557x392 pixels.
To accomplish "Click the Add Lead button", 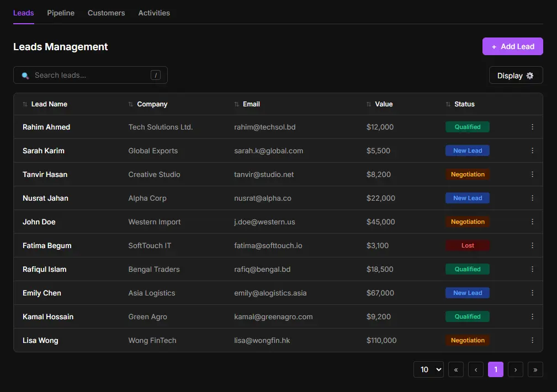I will (x=512, y=46).
